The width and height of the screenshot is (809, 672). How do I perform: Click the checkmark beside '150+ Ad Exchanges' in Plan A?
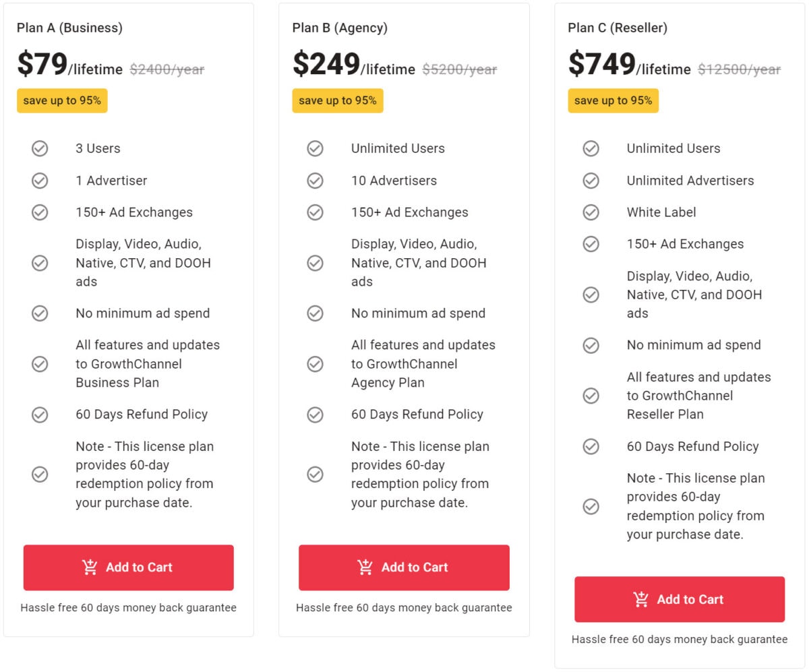point(39,212)
